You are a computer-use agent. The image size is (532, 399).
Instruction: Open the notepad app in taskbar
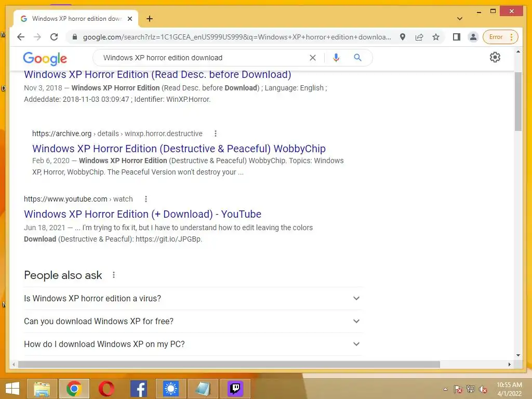point(203,389)
